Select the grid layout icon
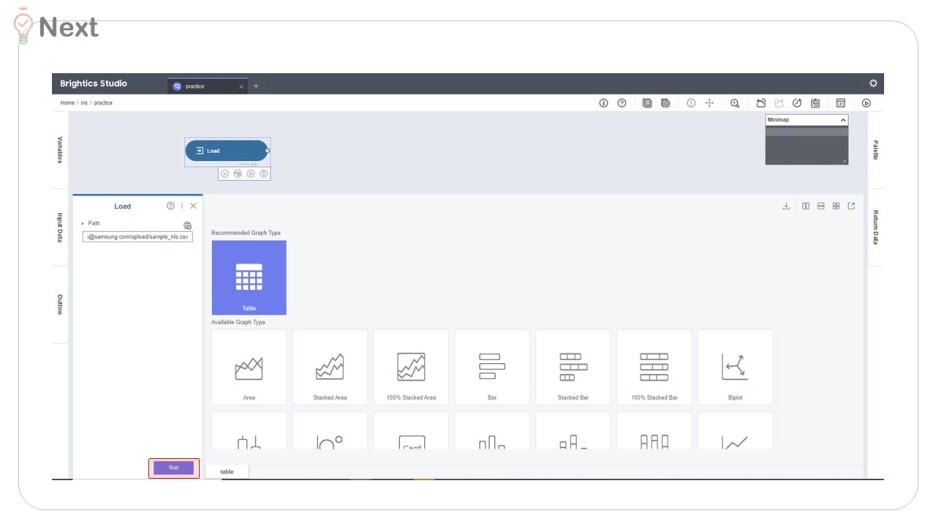This screenshot has width=936, height=527. click(x=836, y=207)
